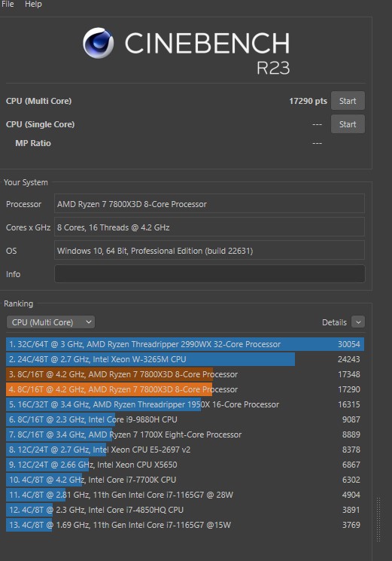
Task: Click the Cores x GHz field
Action: [209, 227]
